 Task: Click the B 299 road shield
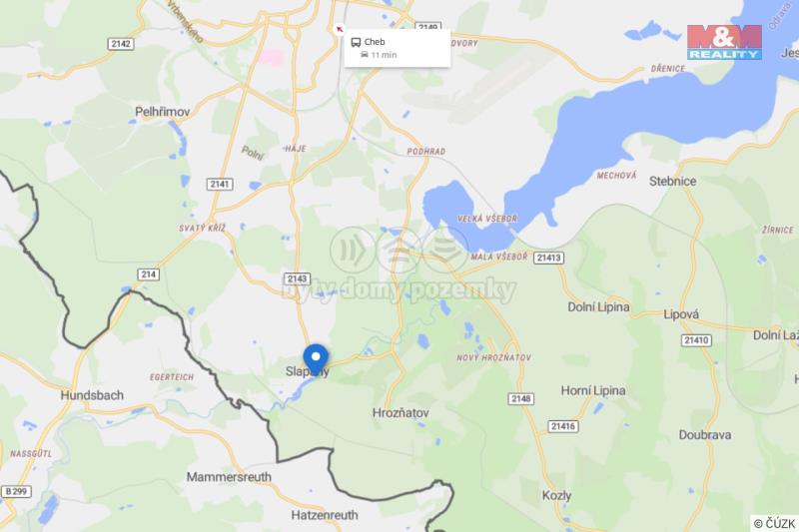[16, 491]
